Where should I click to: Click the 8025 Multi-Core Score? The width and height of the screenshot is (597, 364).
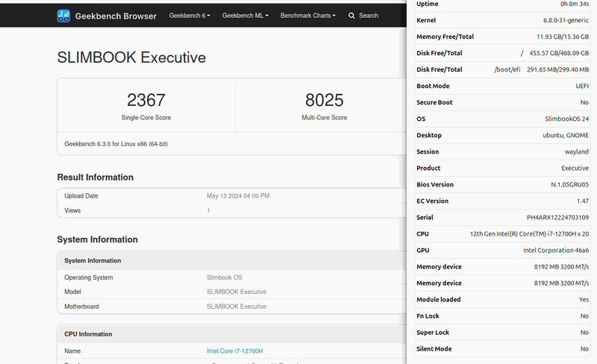click(325, 100)
